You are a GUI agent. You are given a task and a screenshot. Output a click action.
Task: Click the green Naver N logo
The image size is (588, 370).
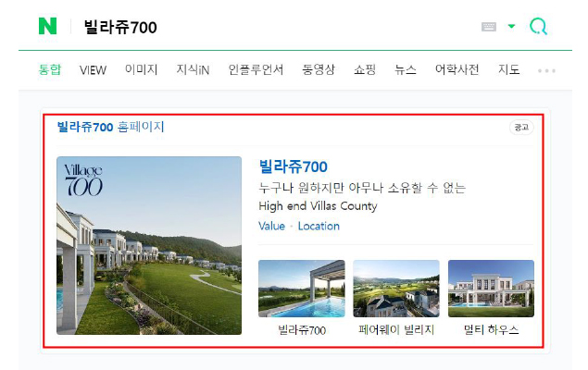pos(47,26)
